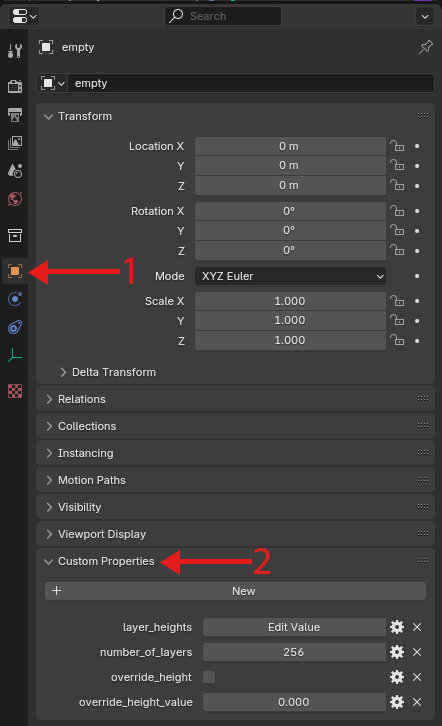
Task: Click the number_of_layers value 256
Action: click(x=294, y=652)
